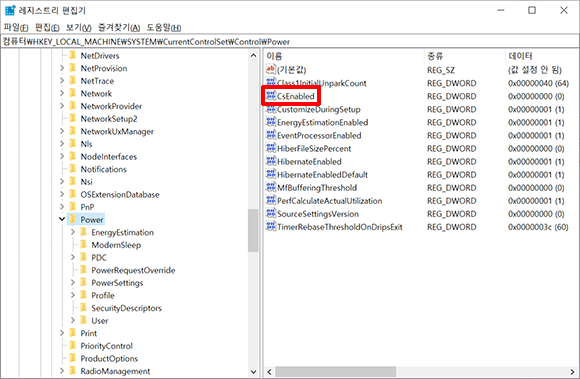Expand the NetProvision key

point(62,68)
